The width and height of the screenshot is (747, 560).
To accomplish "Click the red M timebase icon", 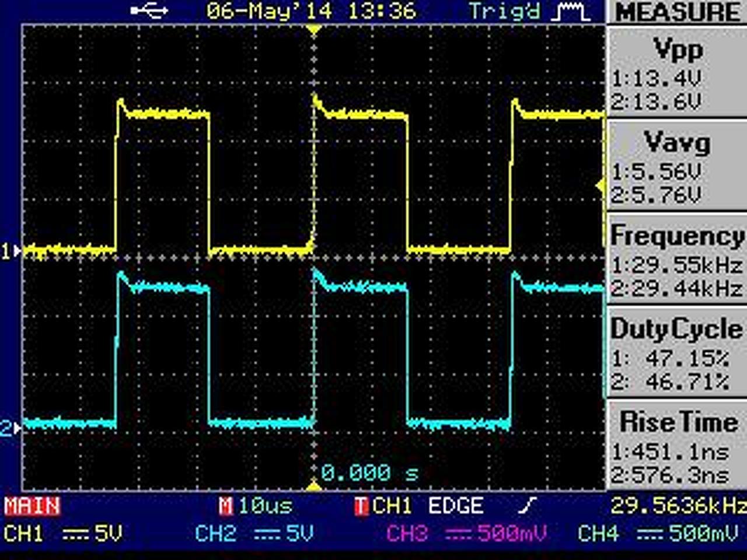I will (226, 506).
